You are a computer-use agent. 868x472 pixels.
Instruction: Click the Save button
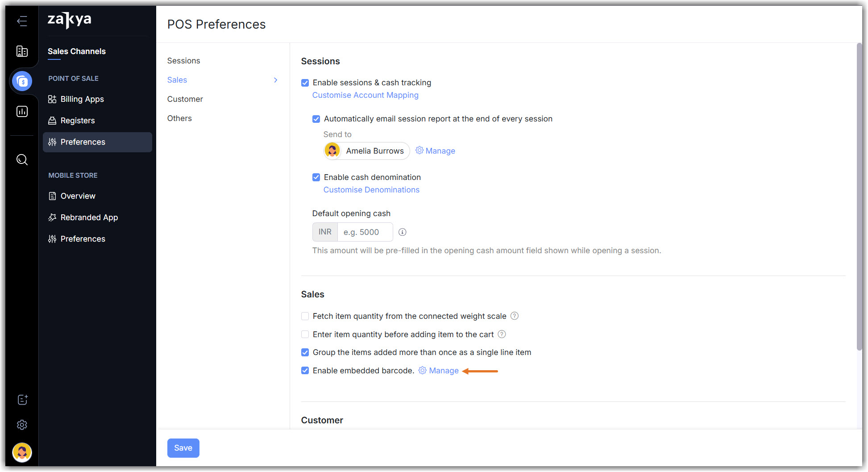pyautogui.click(x=183, y=448)
